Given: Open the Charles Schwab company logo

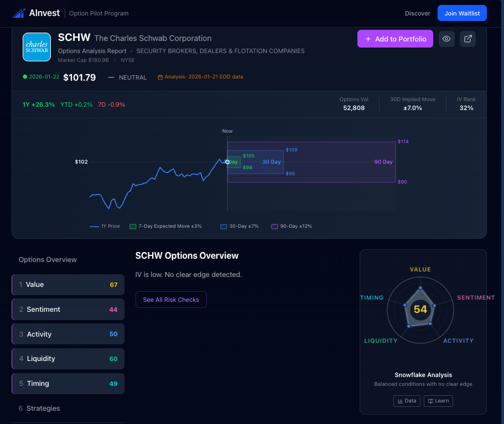Looking at the screenshot, I should pyautogui.click(x=37, y=47).
